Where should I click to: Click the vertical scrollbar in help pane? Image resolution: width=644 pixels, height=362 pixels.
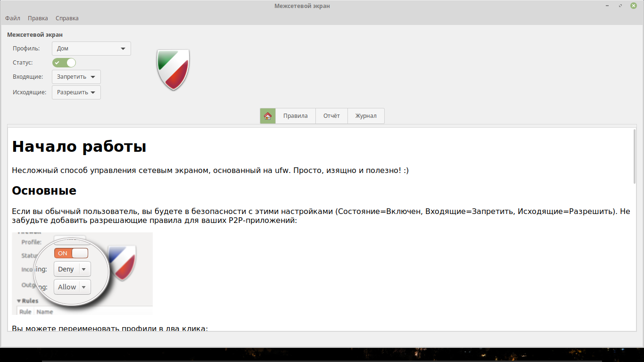point(634,156)
